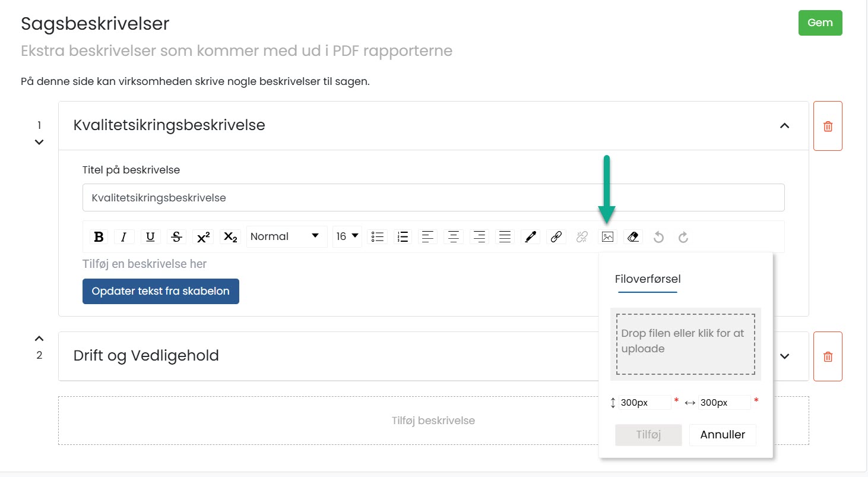This screenshot has height=477, width=868.
Task: Enable superscript formatting
Action: click(x=203, y=237)
